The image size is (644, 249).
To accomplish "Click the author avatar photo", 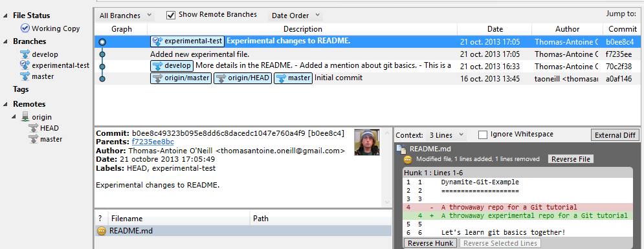I will [367, 142].
